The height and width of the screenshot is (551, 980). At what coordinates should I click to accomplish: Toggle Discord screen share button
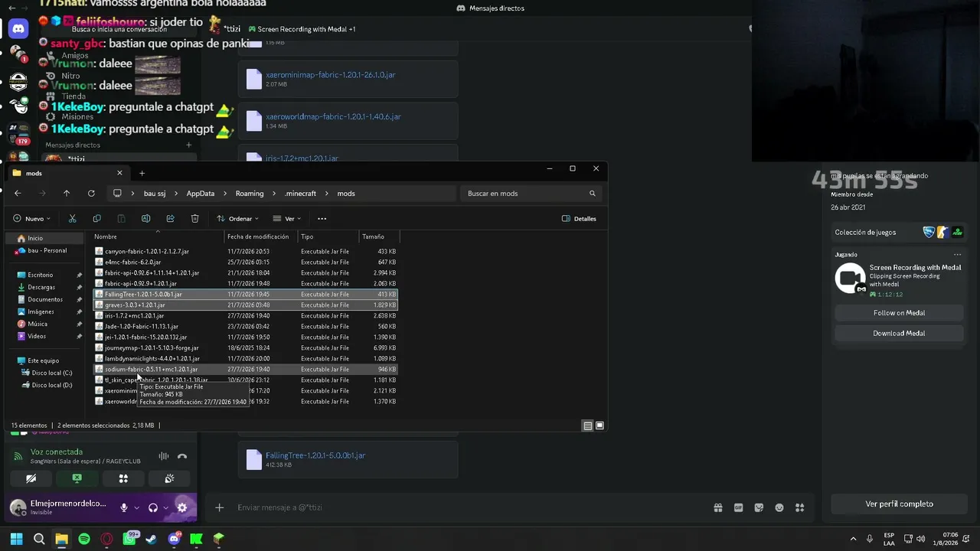tap(77, 478)
